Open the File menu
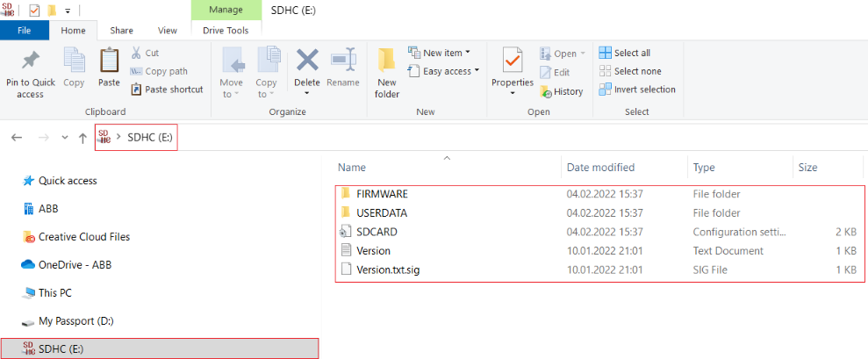 [x=25, y=30]
